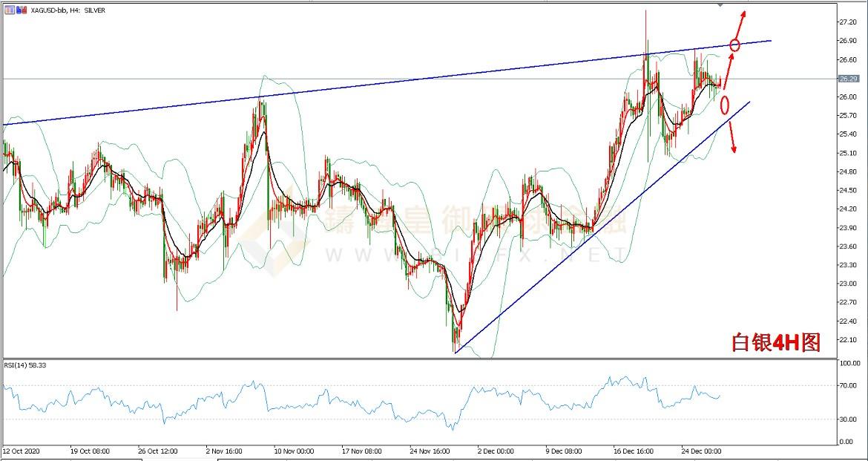Click the 22.10 price scale level

[x=847, y=339]
